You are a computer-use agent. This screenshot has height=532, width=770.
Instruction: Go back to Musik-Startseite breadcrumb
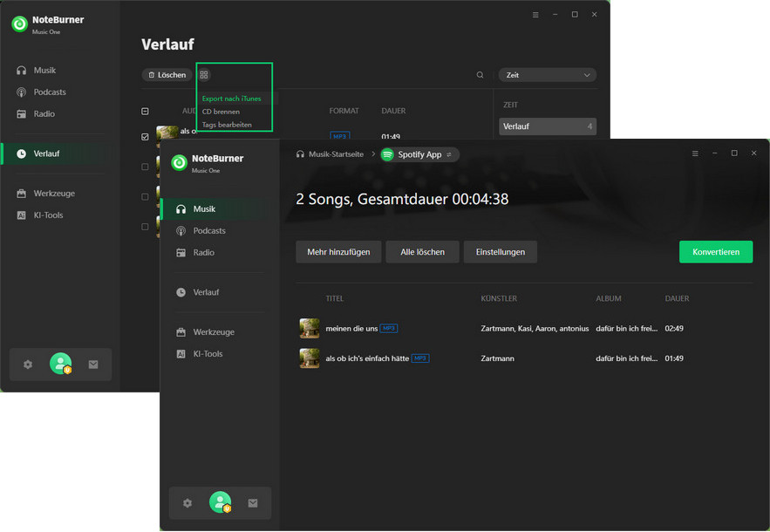pos(330,154)
